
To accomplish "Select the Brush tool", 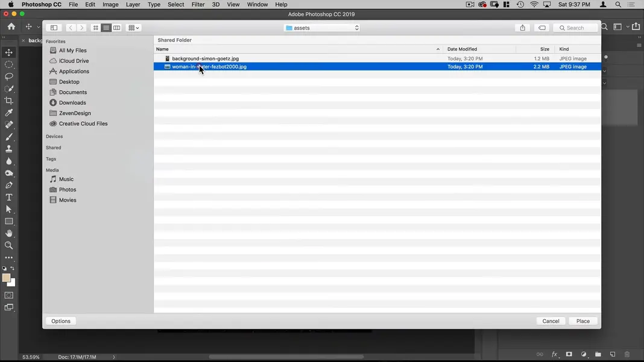I will point(8,137).
